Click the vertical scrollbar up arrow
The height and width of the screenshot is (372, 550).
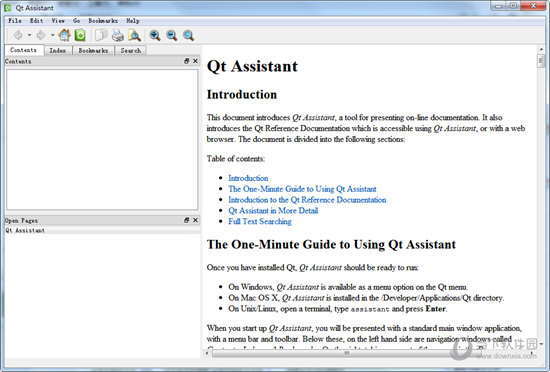point(541,50)
